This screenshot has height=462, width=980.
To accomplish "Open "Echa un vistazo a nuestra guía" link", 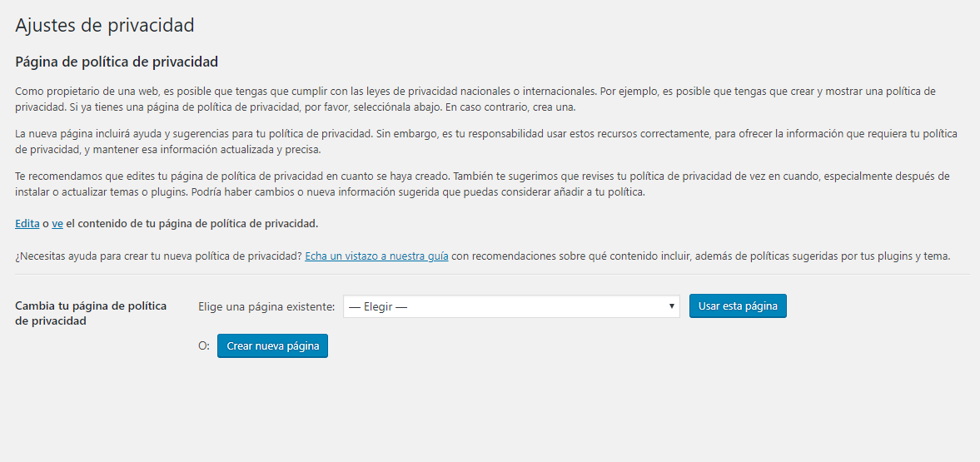I will 376,256.
